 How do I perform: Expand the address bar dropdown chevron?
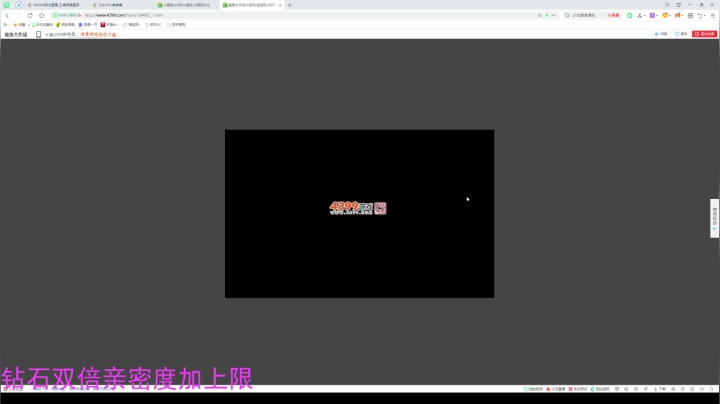pyautogui.click(x=554, y=15)
